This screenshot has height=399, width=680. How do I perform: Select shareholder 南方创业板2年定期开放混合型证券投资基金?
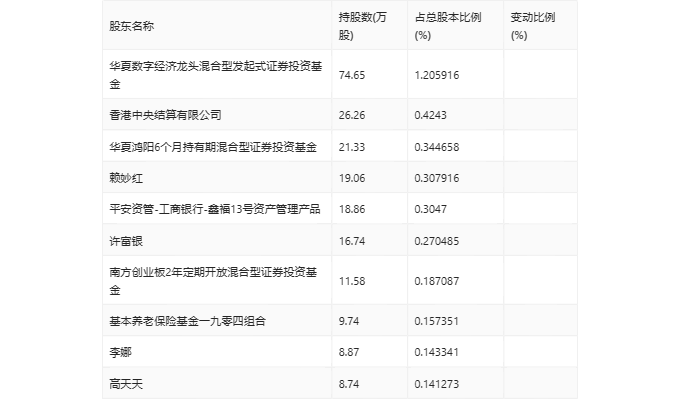click(x=213, y=281)
